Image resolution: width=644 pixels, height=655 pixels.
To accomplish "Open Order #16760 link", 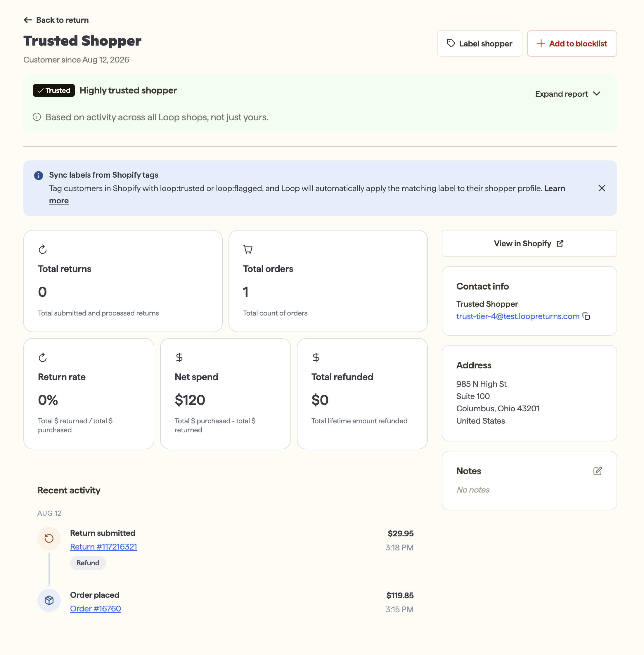I will point(95,608).
